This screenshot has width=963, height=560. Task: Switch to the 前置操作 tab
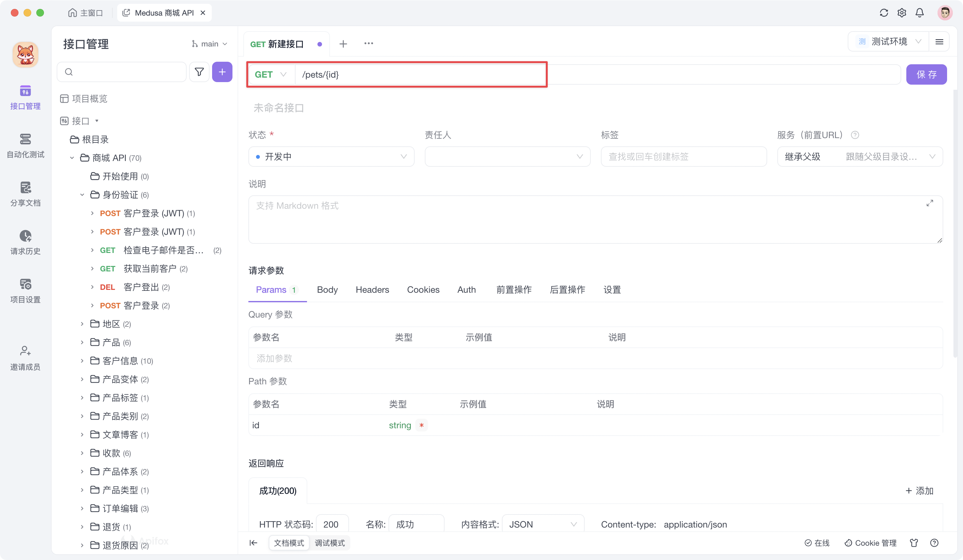(514, 290)
